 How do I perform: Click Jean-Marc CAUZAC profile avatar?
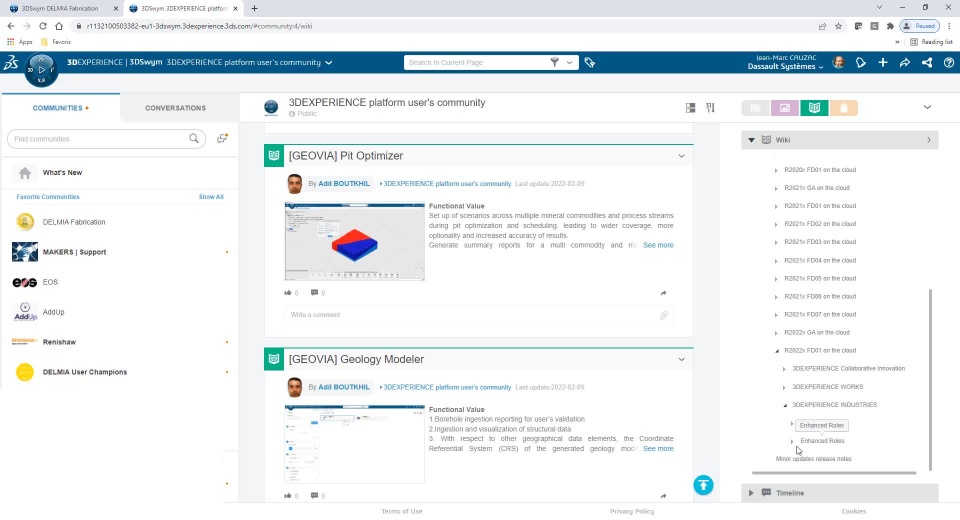pos(838,62)
